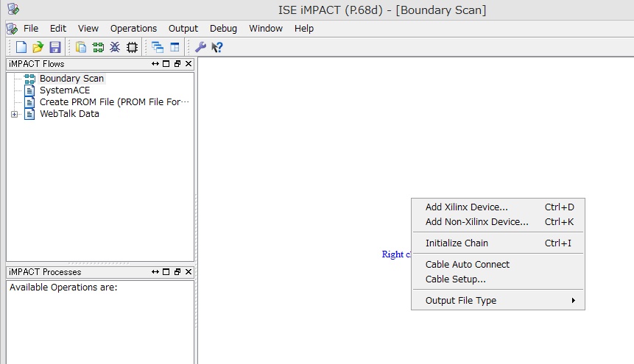Open the Operations menu
The image size is (634, 364).
click(133, 28)
